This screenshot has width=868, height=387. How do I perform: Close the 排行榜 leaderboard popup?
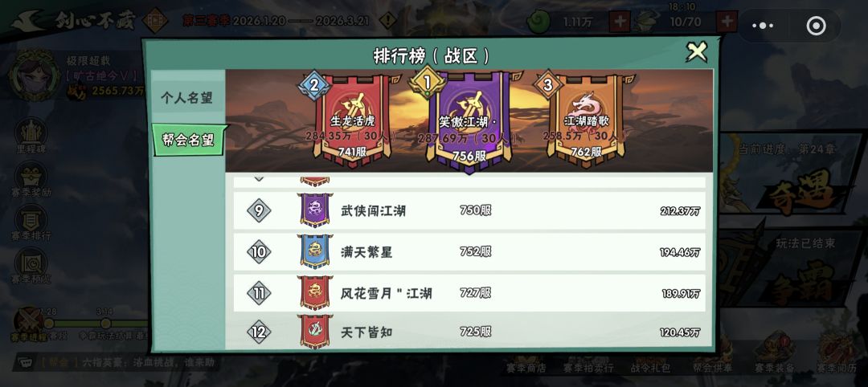696,52
